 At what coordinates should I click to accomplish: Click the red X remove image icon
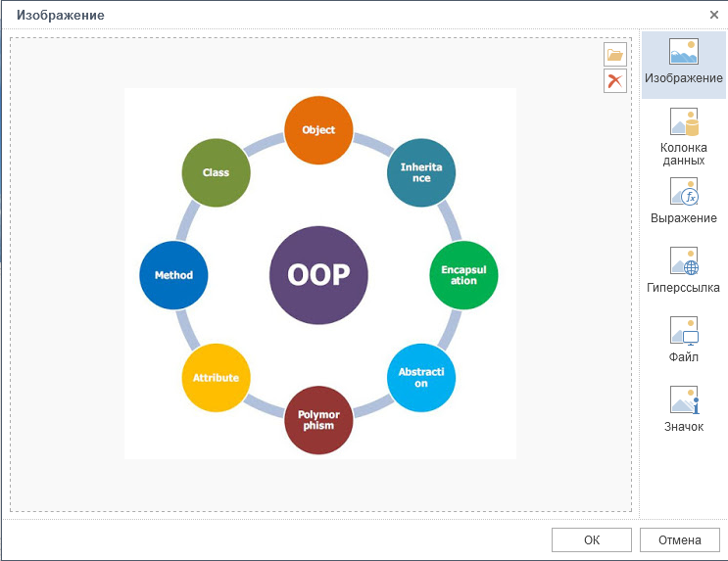615,81
